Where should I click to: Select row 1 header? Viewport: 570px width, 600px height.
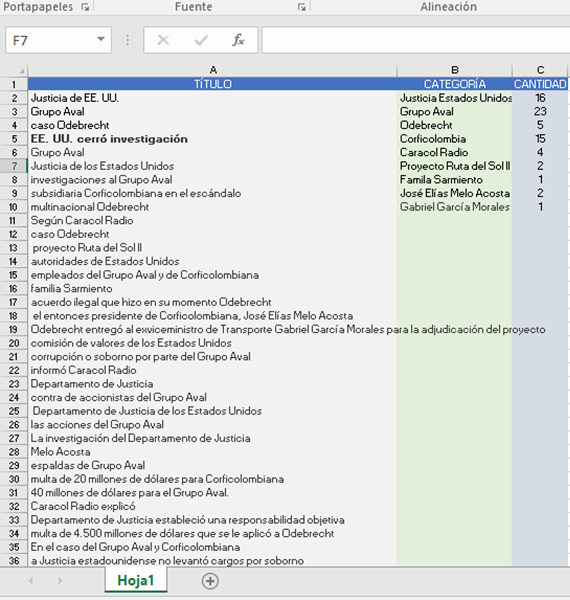coord(14,84)
